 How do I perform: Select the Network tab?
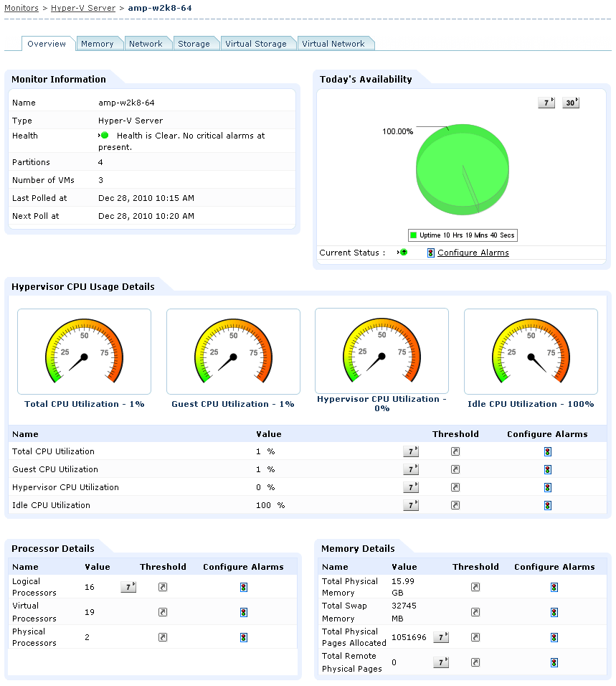(x=146, y=44)
